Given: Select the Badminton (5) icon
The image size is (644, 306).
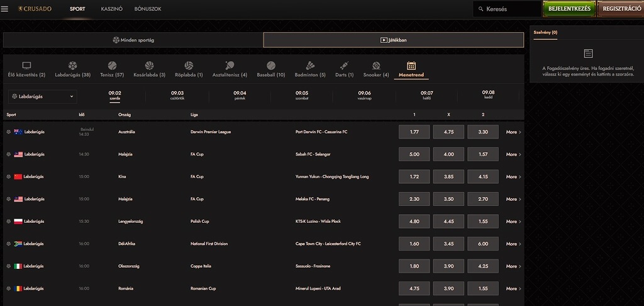Looking at the screenshot, I should click(x=310, y=65).
